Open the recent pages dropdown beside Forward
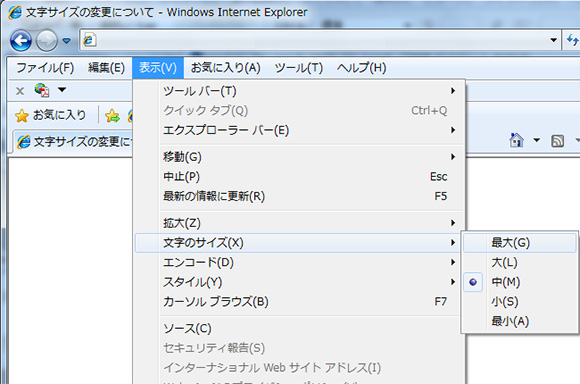Viewport: 580px width, 384px height. (x=67, y=40)
